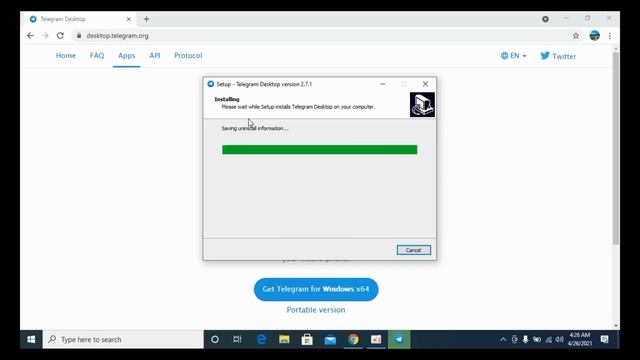Open the taskbar clock and date
The height and width of the screenshot is (360, 640).
[x=580, y=339]
